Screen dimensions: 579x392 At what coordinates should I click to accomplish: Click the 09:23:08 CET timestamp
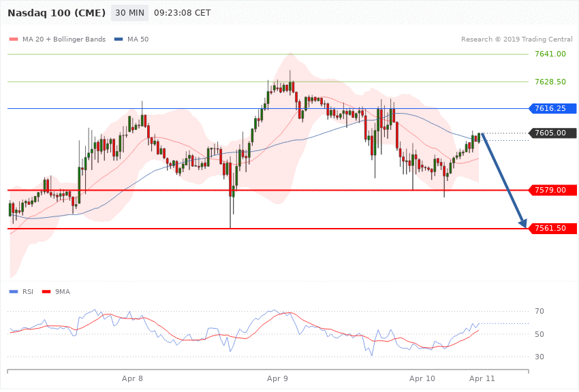[183, 13]
